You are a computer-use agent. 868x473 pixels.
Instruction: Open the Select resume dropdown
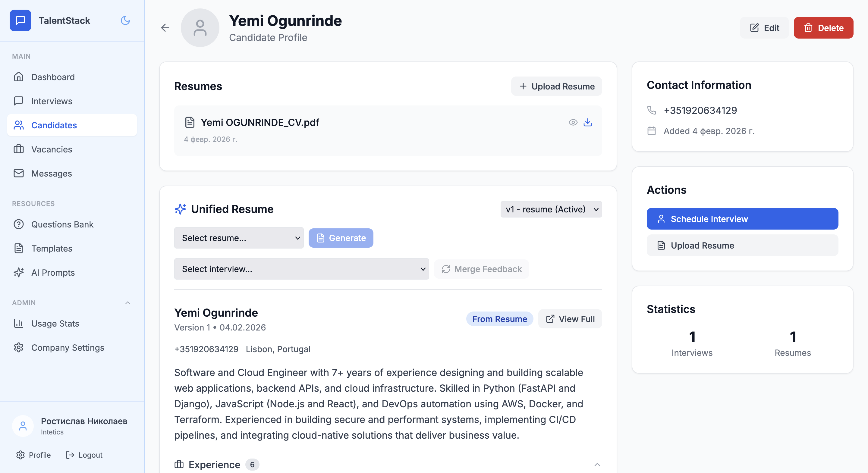click(239, 238)
